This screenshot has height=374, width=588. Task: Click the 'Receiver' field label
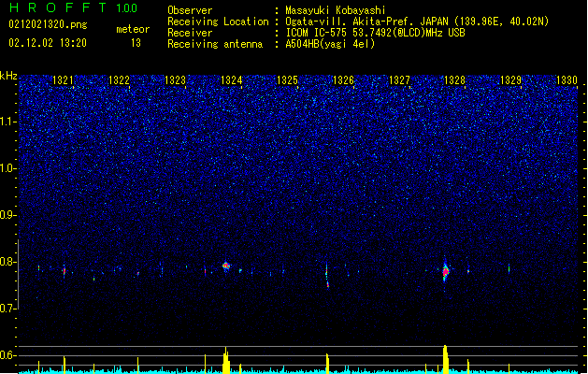[x=190, y=33]
